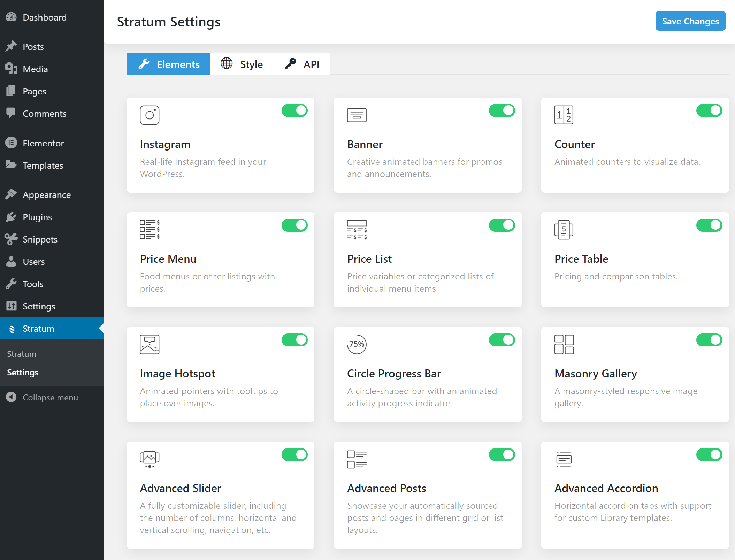
Task: Toggle the Counter element switch
Action: click(x=709, y=110)
